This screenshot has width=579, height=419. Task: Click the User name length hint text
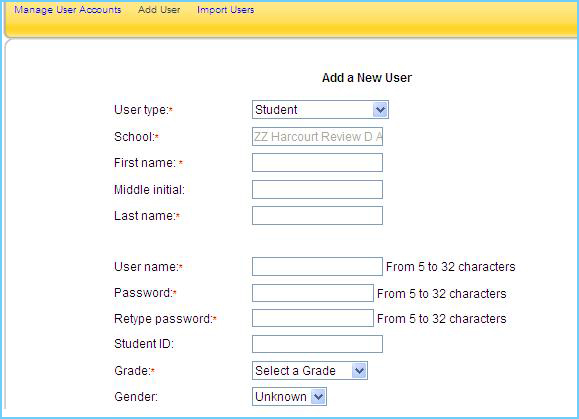[x=450, y=267]
